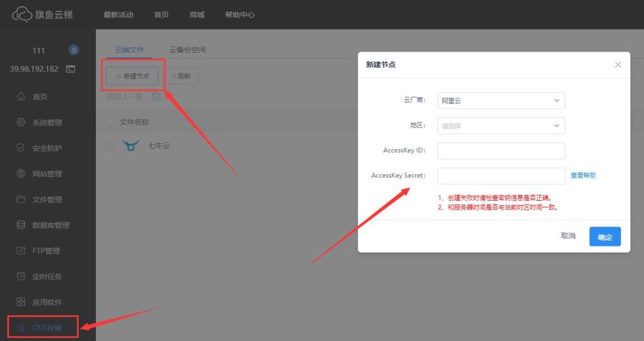This screenshot has width=644, height=341.
Task: Open the 查看帮助 link
Action: pos(583,175)
